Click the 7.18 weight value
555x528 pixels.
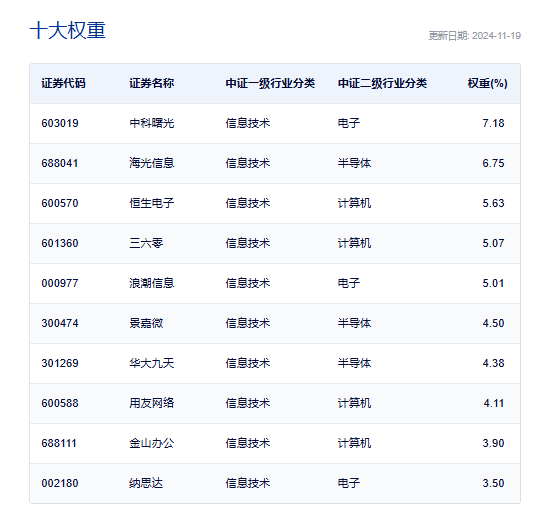(x=493, y=123)
